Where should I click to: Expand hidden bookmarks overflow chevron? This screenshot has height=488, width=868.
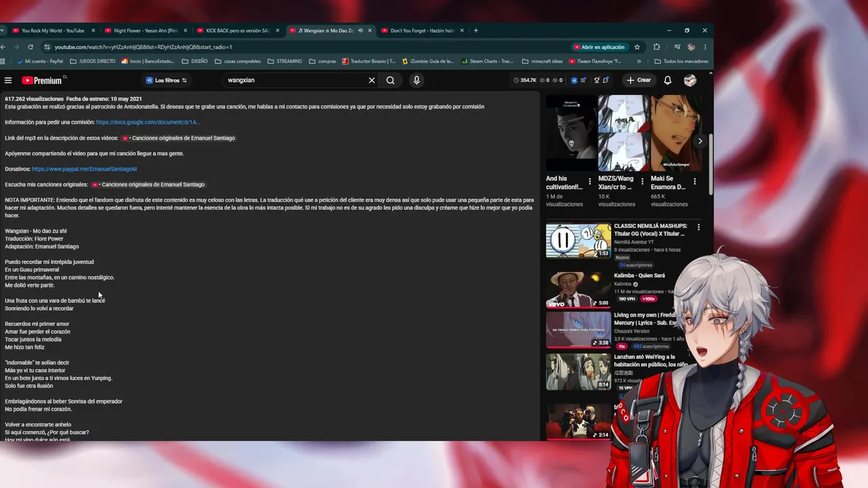[x=639, y=61]
